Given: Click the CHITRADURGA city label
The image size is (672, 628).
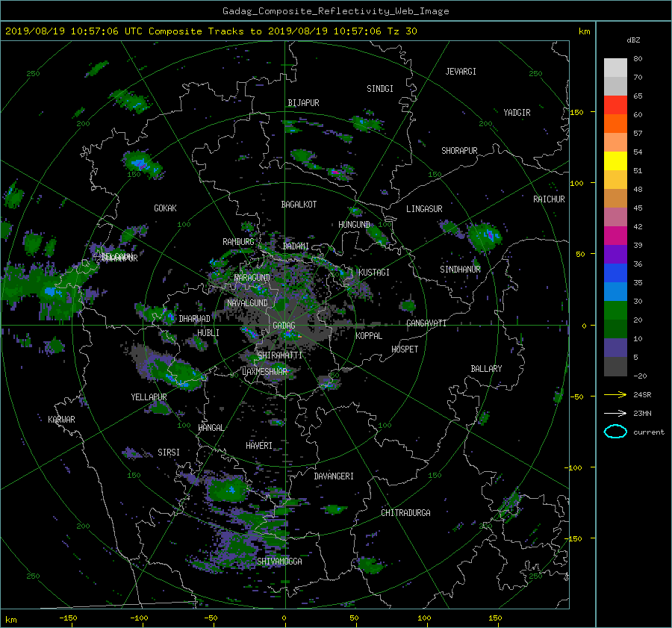Looking at the screenshot, I should click(405, 513).
